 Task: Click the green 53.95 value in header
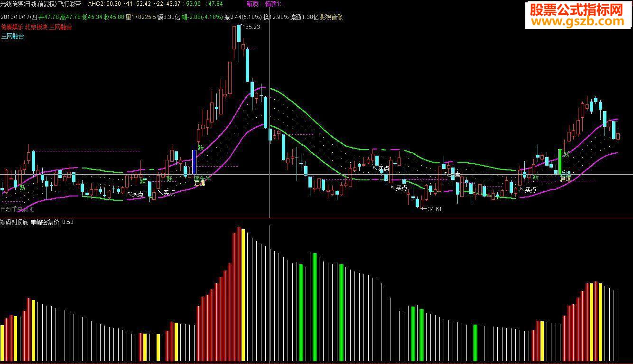(194, 4)
